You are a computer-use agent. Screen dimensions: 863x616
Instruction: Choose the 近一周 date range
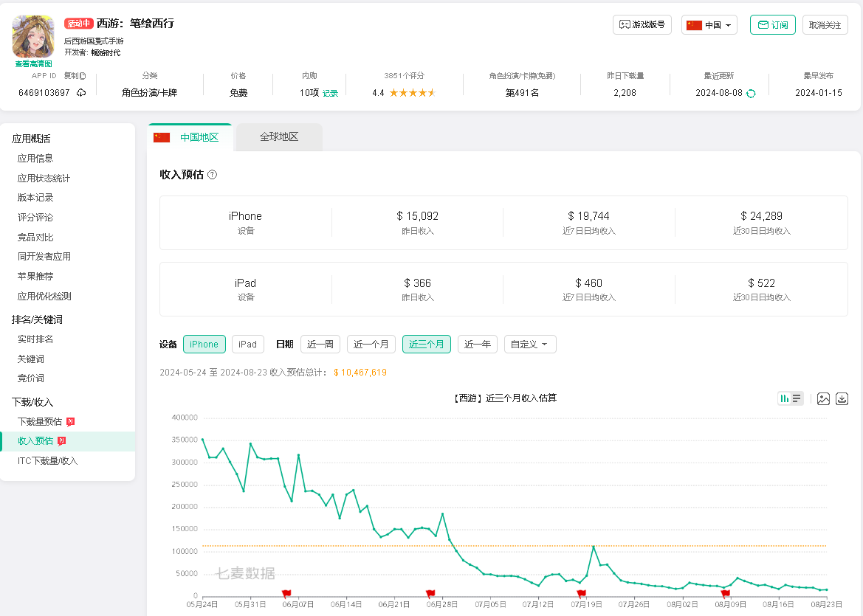320,345
